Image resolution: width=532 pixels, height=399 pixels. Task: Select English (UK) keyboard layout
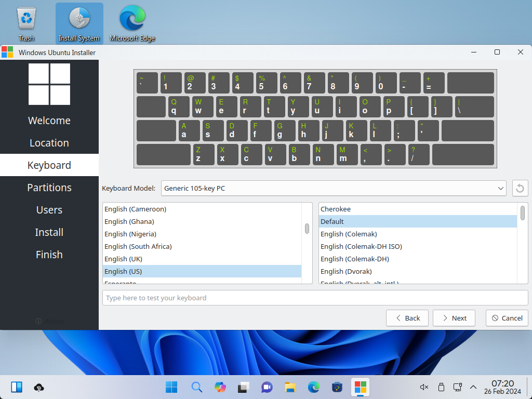tap(123, 259)
